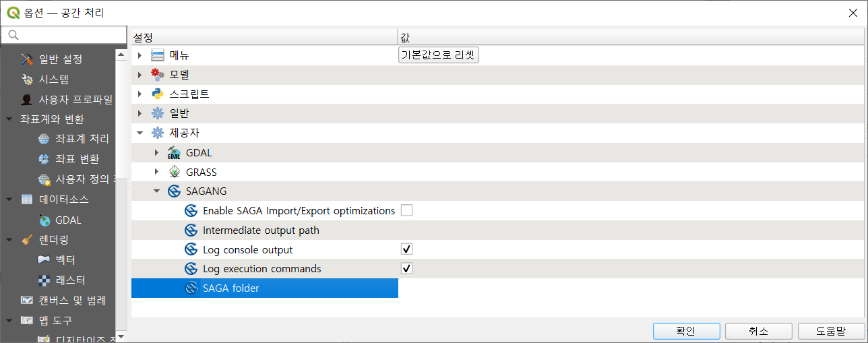
Task: Click 확인 to confirm options
Action: [686, 331]
